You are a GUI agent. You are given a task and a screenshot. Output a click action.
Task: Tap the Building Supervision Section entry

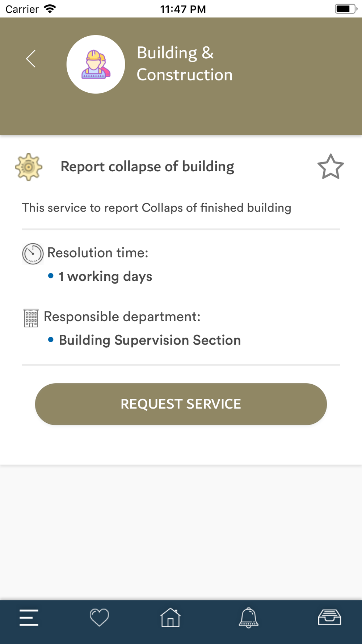[x=150, y=340]
